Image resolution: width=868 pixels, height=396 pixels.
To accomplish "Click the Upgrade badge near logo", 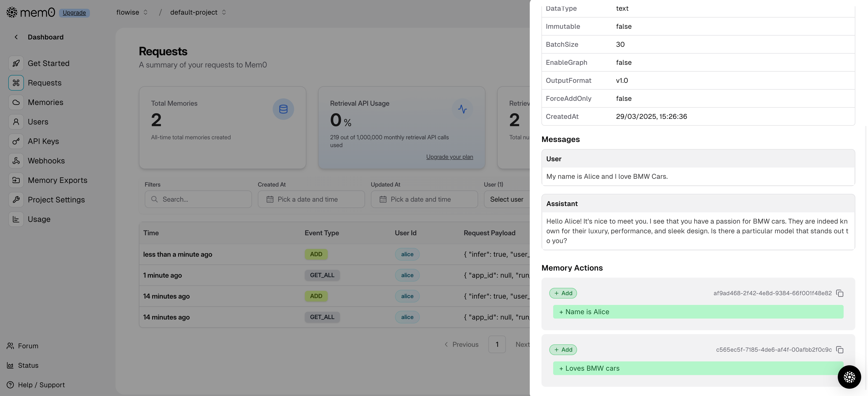I will 74,13.
